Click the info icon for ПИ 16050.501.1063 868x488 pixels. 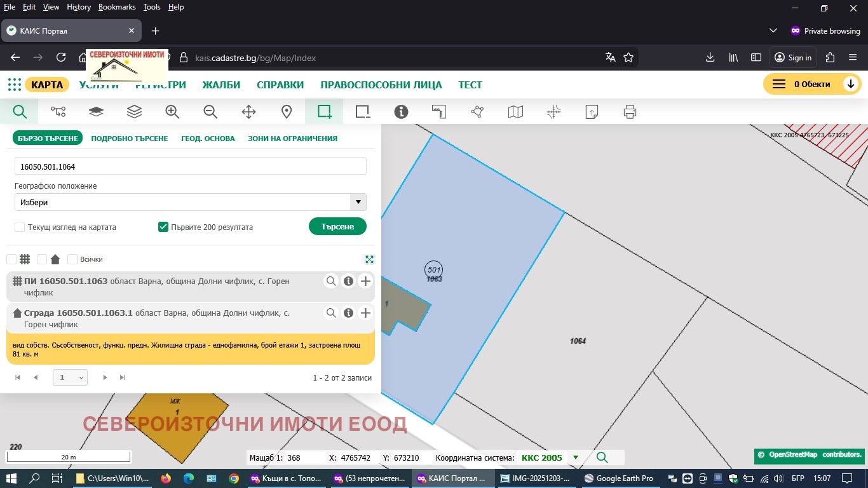pyautogui.click(x=348, y=281)
